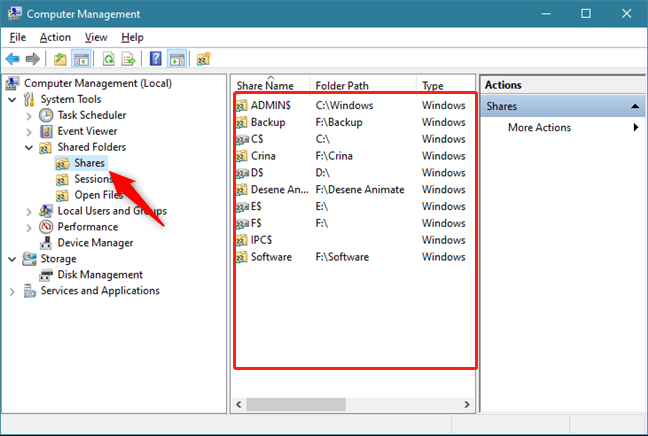Click the C:\Windows folder path cell
This screenshot has width=648, height=436.
[344, 105]
